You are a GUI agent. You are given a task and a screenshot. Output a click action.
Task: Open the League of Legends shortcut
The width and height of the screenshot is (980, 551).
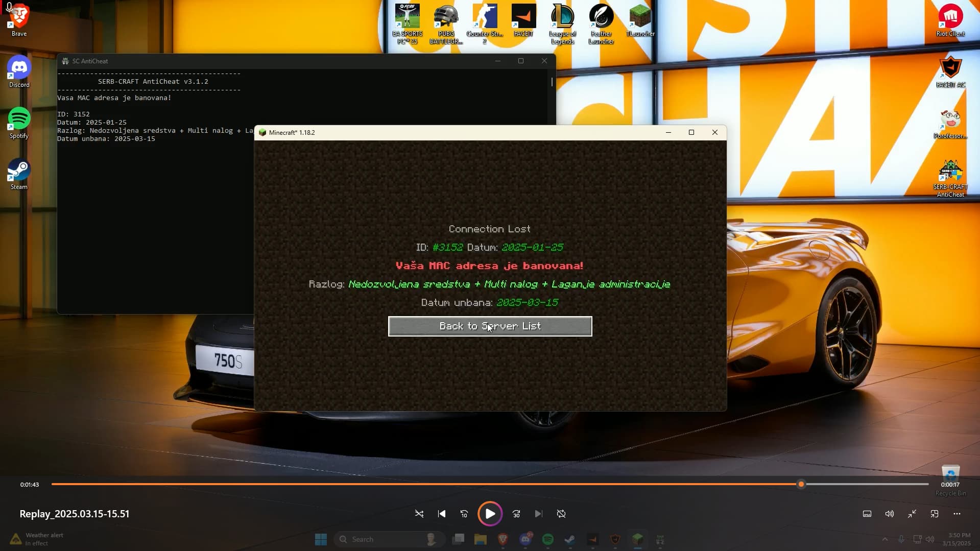tap(562, 23)
